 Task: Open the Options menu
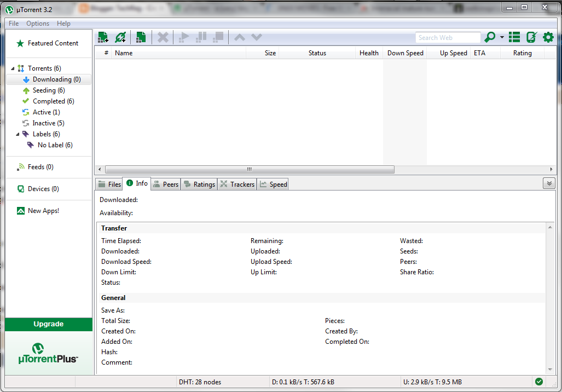(x=38, y=24)
